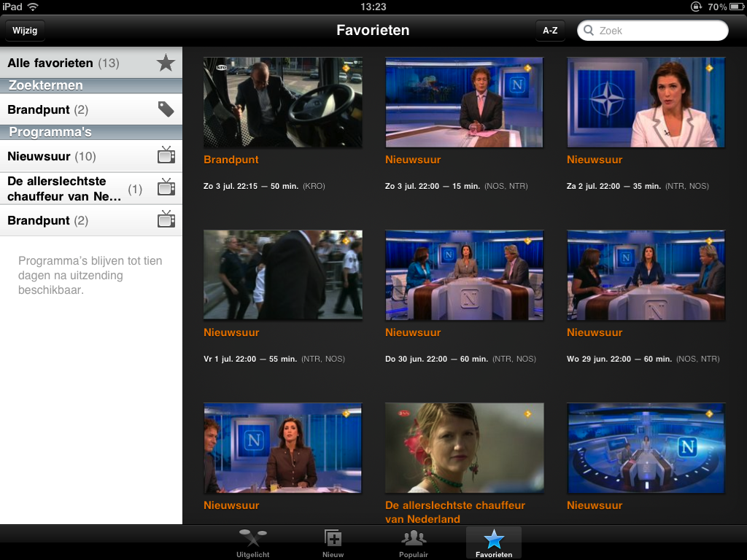Select the Favorieten tab
This screenshot has height=560, width=747.
494,542
